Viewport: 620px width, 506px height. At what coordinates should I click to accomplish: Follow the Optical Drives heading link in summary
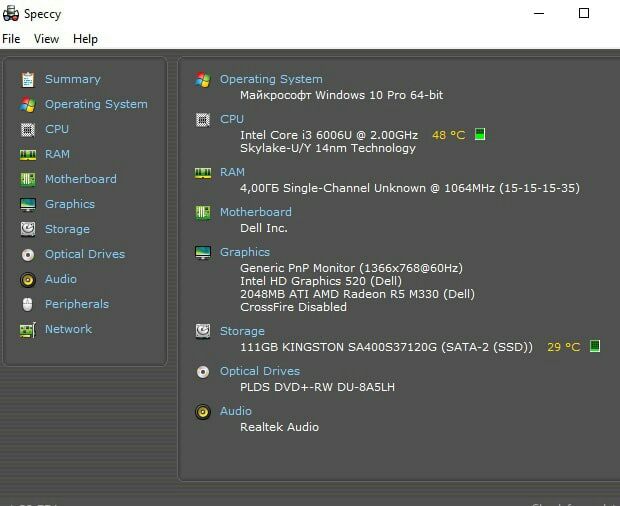coord(260,371)
